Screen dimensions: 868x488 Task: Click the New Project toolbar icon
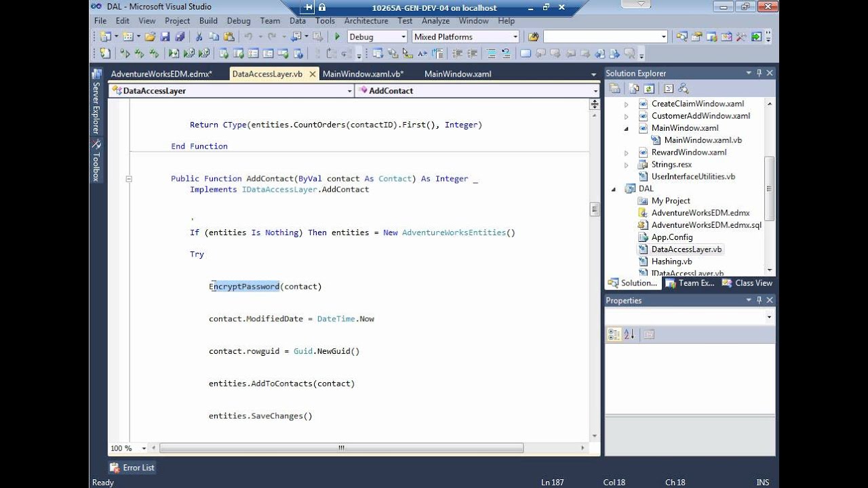click(105, 37)
